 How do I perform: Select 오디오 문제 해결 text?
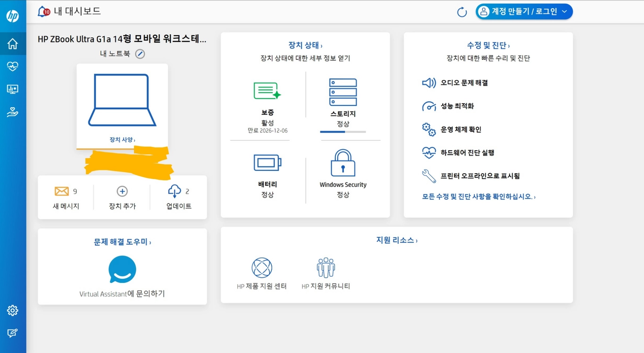click(x=464, y=83)
